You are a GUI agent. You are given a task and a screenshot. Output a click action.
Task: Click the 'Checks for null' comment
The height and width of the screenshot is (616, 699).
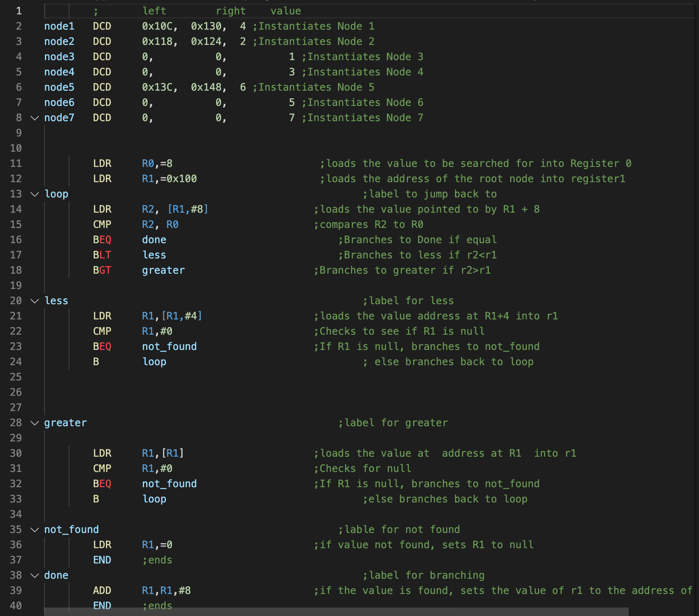click(x=363, y=469)
